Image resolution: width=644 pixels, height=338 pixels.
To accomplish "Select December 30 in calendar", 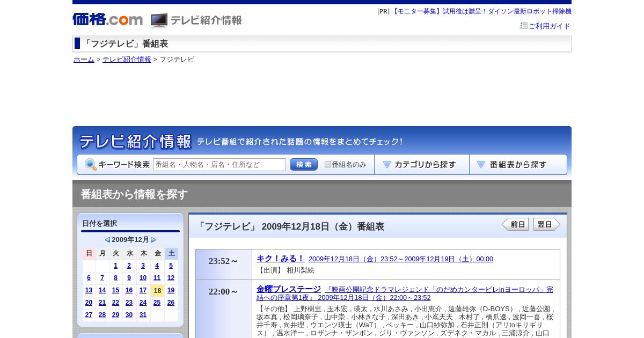I will (x=129, y=315).
